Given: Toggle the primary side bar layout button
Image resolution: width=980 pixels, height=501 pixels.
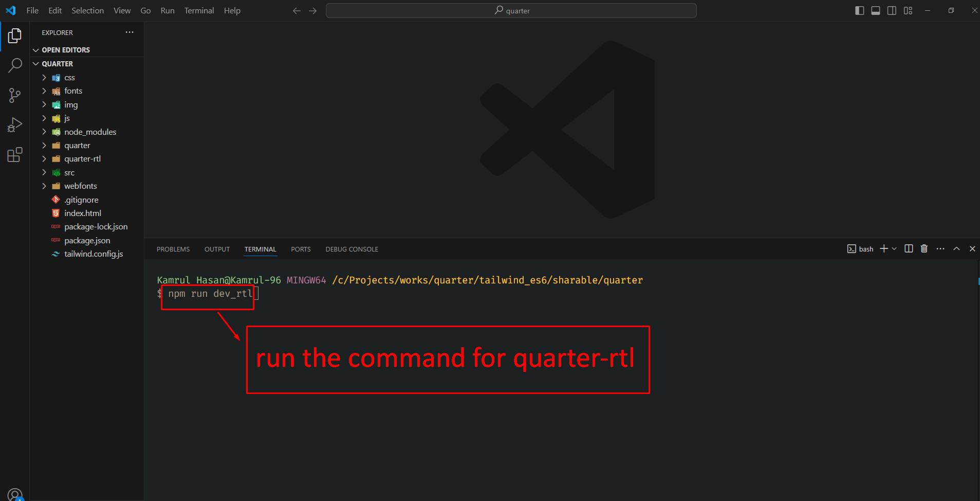Looking at the screenshot, I should (859, 11).
